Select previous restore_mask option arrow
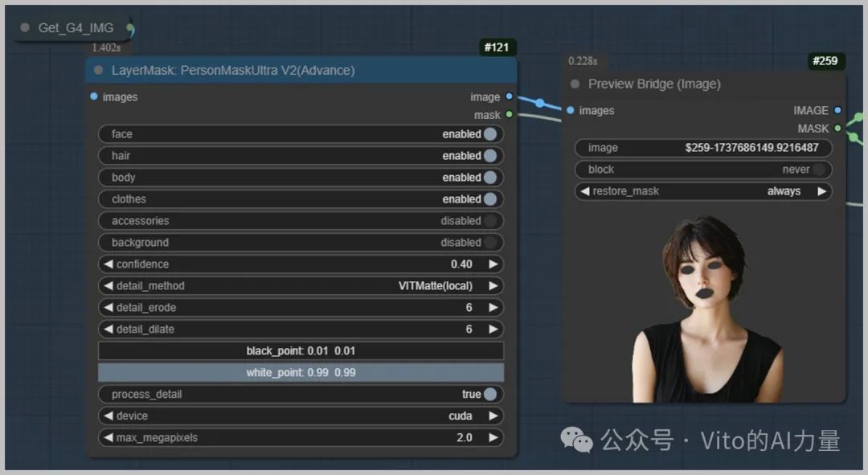 click(584, 191)
